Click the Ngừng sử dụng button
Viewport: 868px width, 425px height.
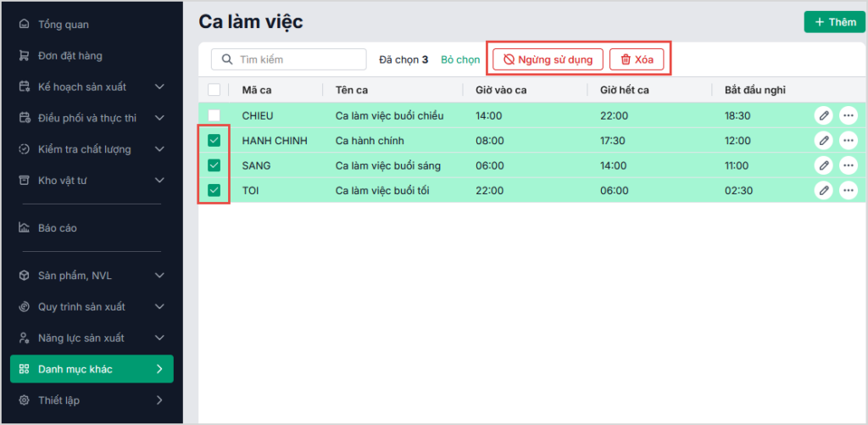click(548, 59)
